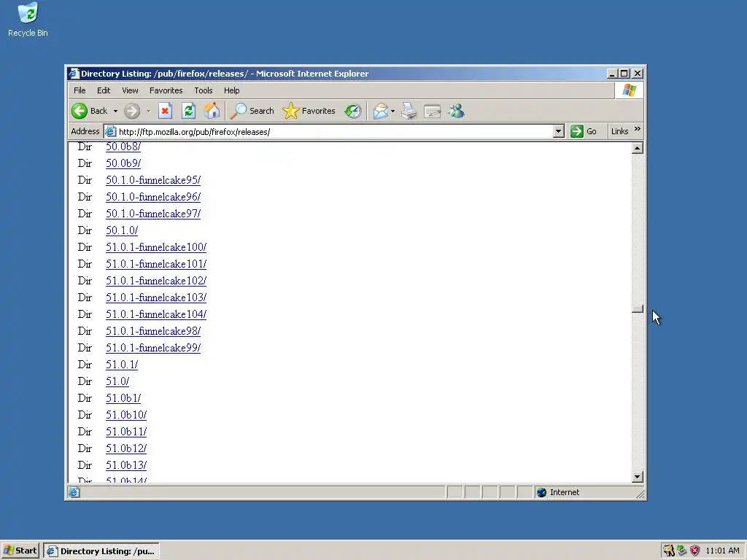Go to the Home page icon

click(x=212, y=111)
